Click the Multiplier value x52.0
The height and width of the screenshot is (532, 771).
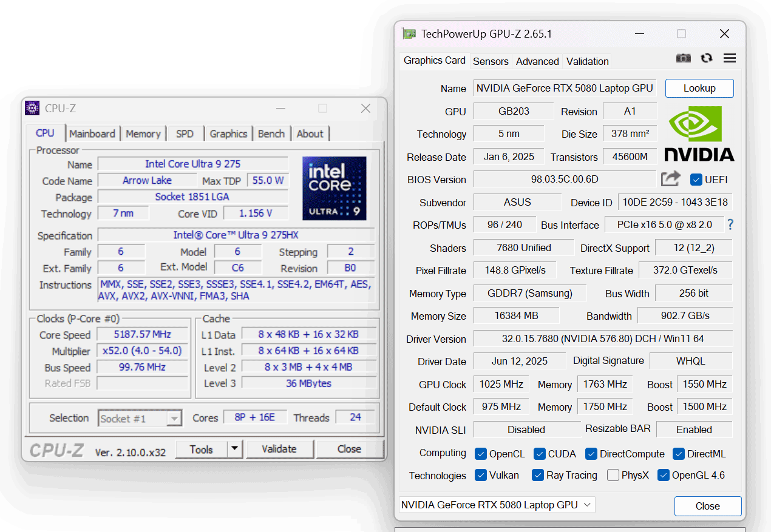[143, 351]
